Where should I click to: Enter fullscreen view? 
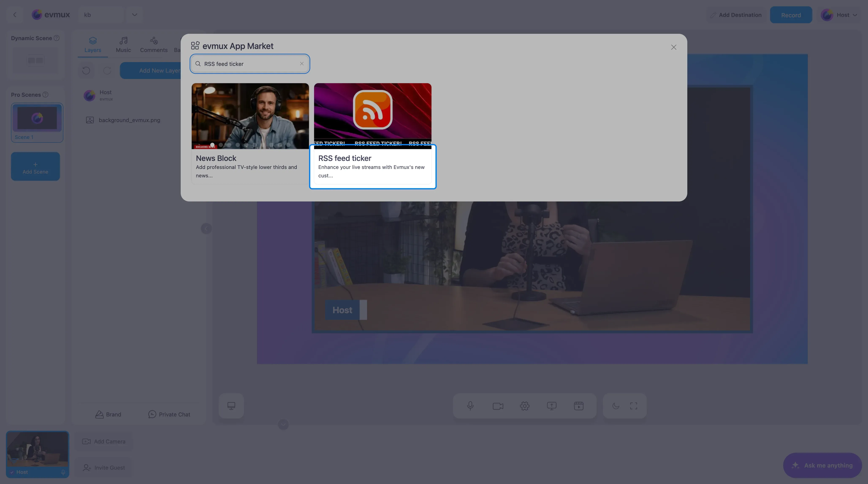pyautogui.click(x=633, y=406)
